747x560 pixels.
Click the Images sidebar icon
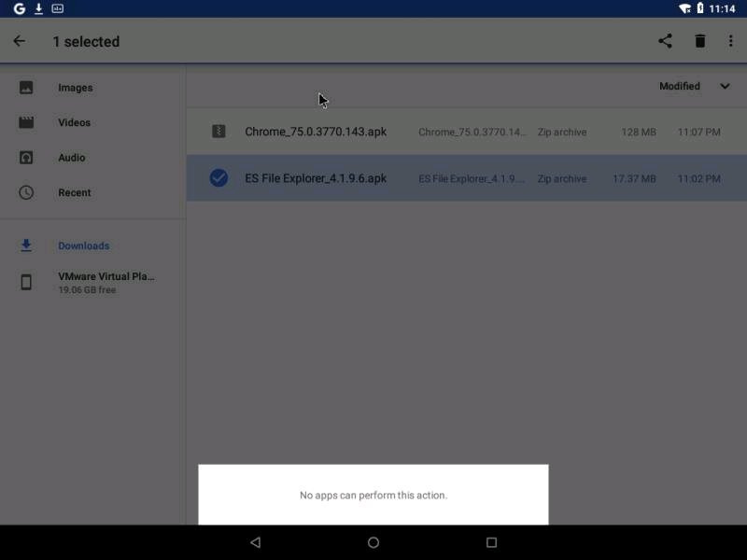point(26,88)
